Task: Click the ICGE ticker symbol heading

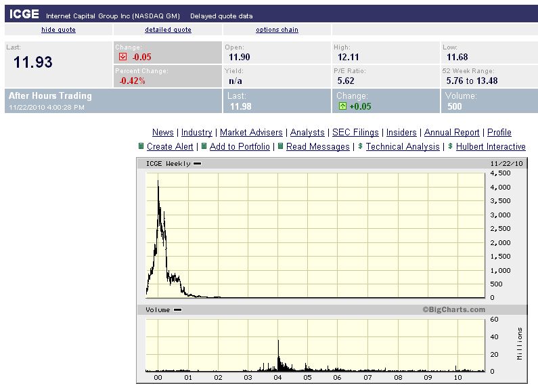Action: point(24,14)
